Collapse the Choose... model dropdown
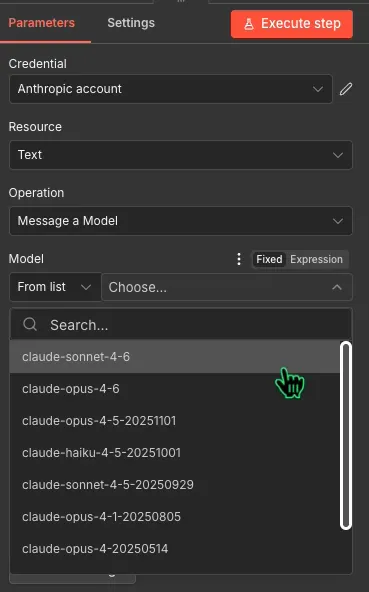 click(x=227, y=287)
